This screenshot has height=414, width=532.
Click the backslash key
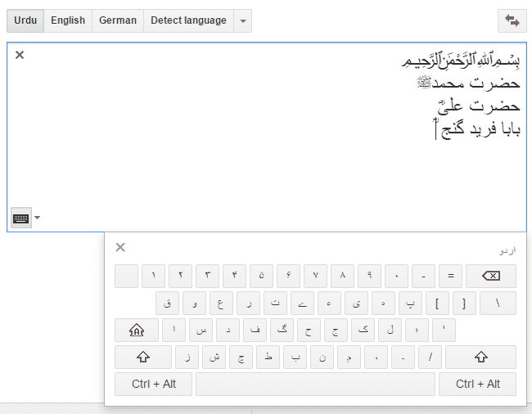pyautogui.click(x=498, y=303)
